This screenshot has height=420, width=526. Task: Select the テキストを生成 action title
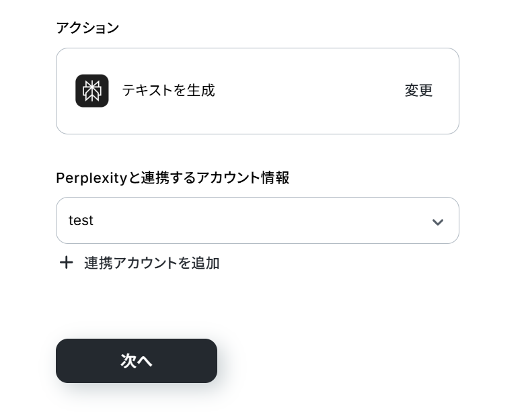pos(168,91)
